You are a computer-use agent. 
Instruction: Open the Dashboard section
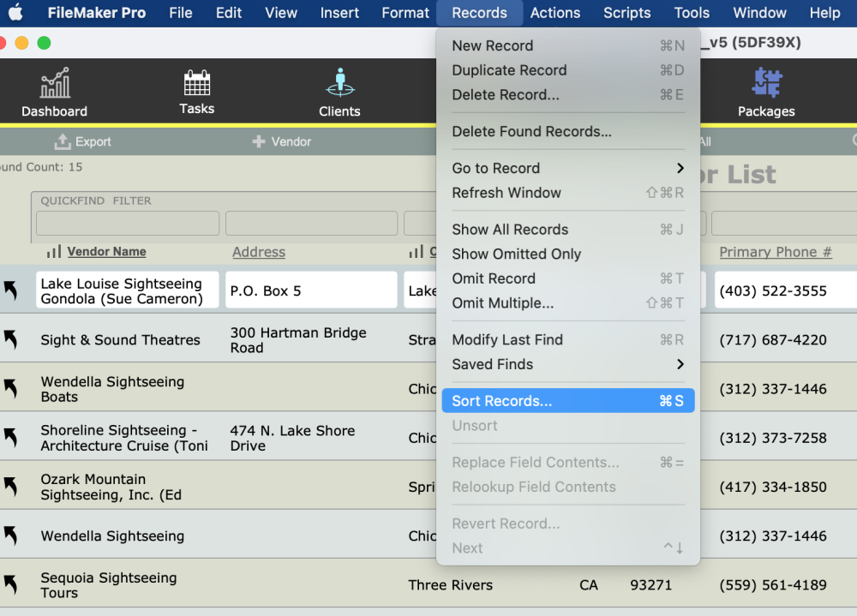click(55, 92)
